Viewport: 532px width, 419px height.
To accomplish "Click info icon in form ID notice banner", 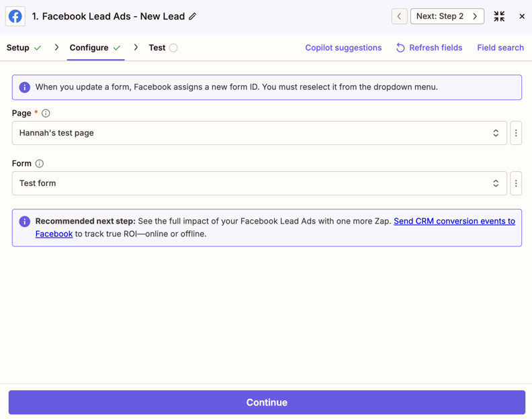I will (x=24, y=87).
